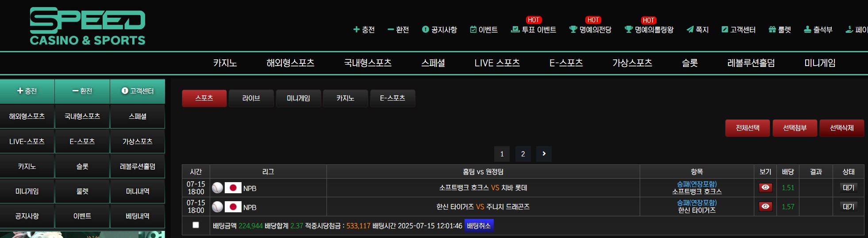The width and height of the screenshot is (868, 238).
Task: Open the 쪽지 paper plane messages
Action: pos(697,30)
